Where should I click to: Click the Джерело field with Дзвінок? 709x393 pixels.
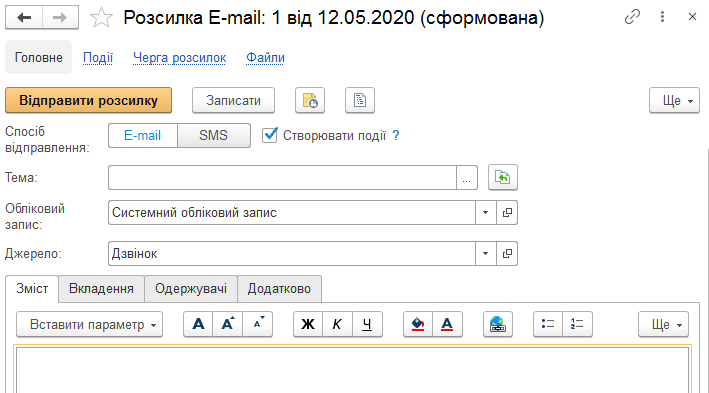pyautogui.click(x=292, y=254)
